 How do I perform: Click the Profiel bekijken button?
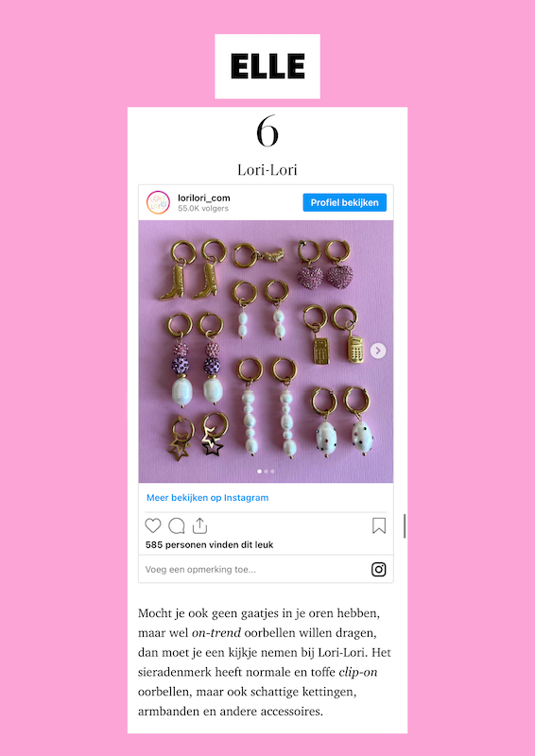coord(344,202)
